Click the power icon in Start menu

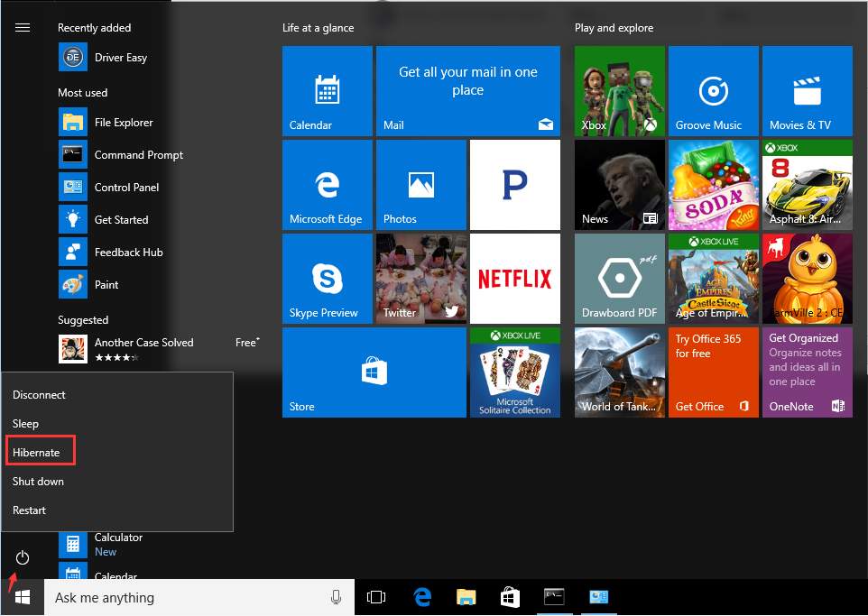coord(22,557)
